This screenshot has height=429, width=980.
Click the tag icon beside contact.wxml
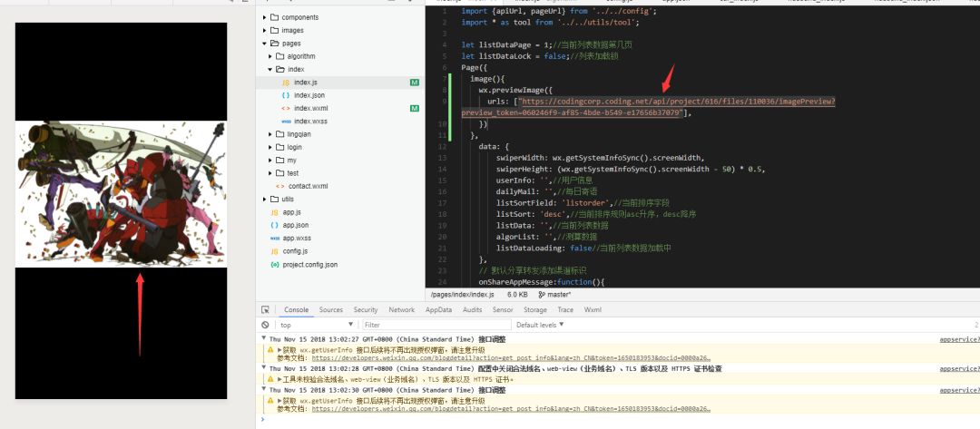click(280, 186)
